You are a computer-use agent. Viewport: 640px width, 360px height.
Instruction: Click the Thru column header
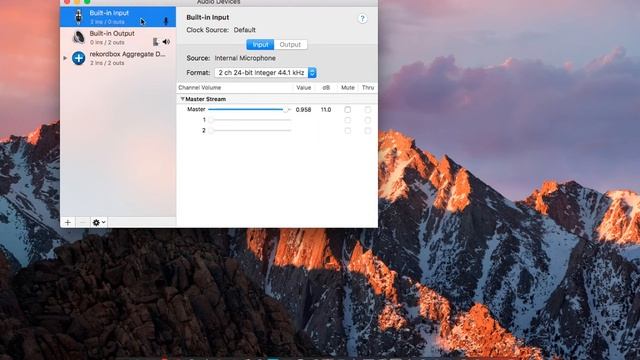tap(368, 87)
